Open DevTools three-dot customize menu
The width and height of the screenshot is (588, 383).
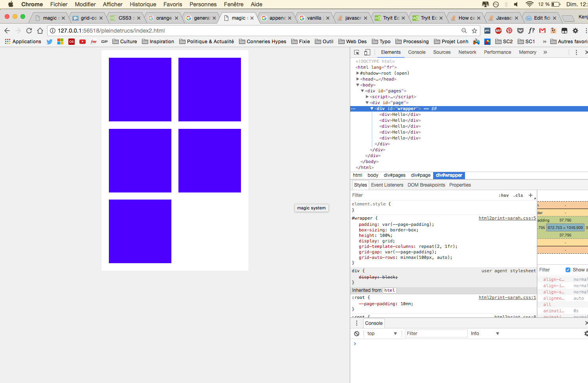pos(576,52)
